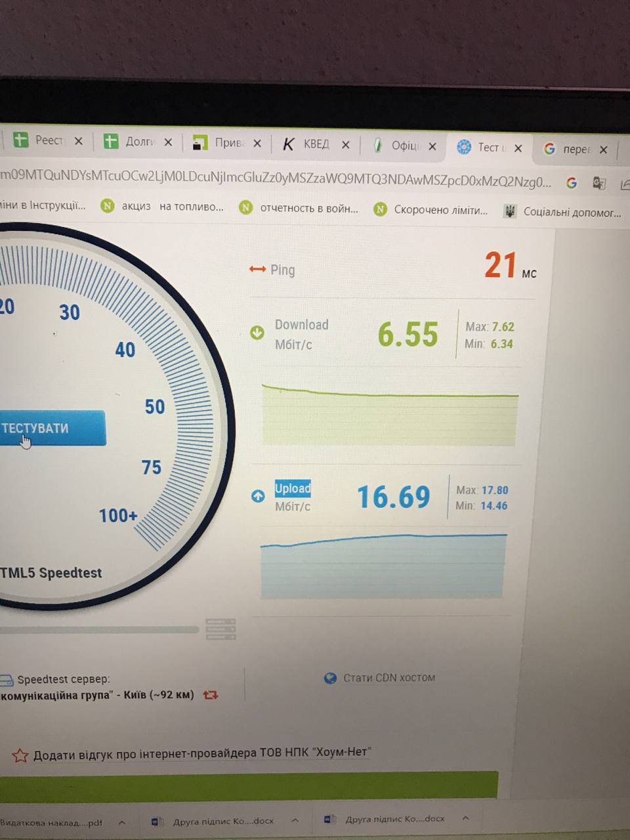This screenshot has height=840, width=630.
Task: Expand options for last Друга підпис docx
Action: click(465, 818)
